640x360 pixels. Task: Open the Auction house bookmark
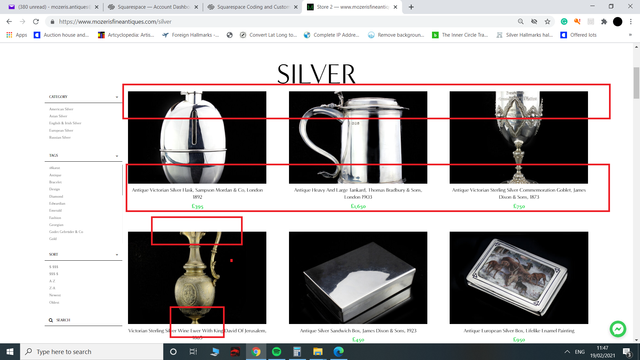(x=61, y=35)
